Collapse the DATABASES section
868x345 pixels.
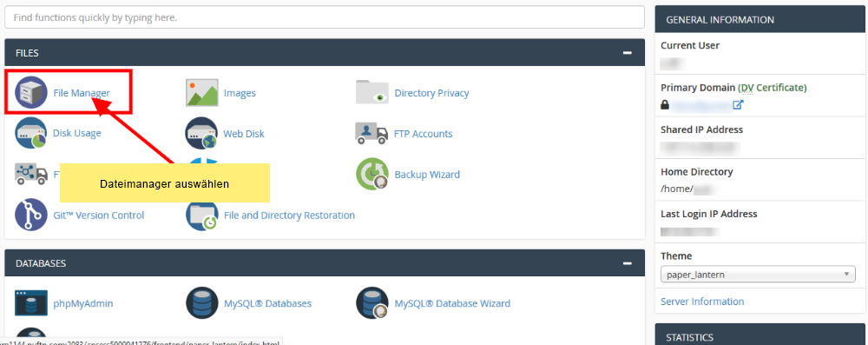628,263
